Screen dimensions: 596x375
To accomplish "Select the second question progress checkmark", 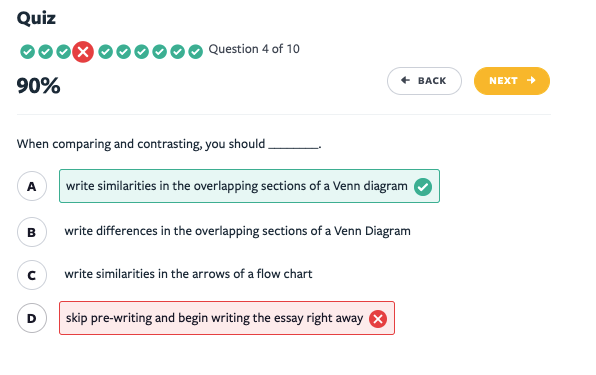I will pyautogui.click(x=46, y=52).
